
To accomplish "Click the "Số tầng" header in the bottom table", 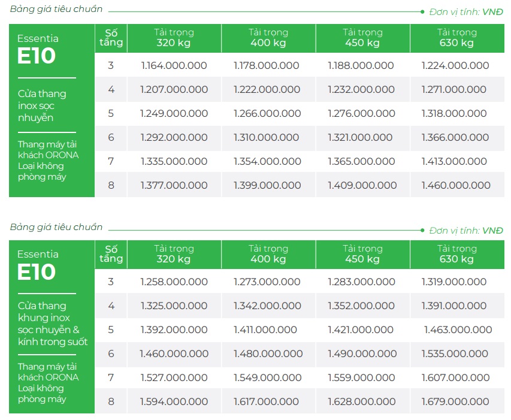I will [x=111, y=254].
